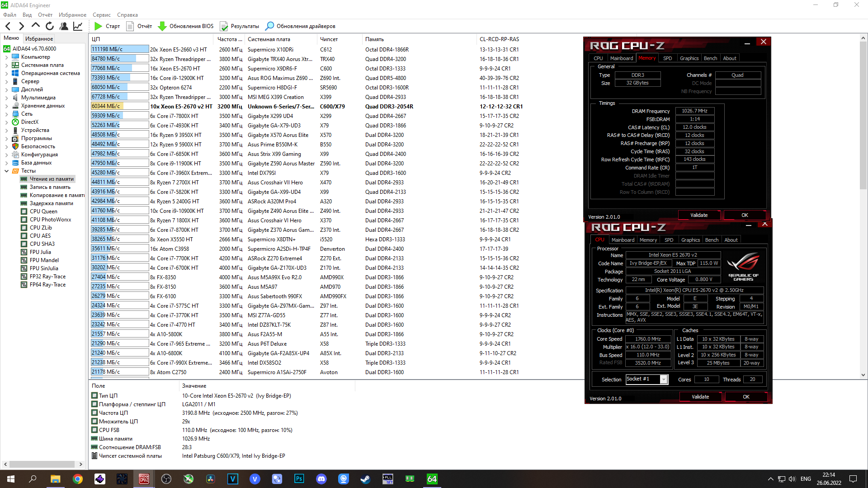Expand the Операционная система tree node
Screen dimensions: 868x488
coord(6,74)
